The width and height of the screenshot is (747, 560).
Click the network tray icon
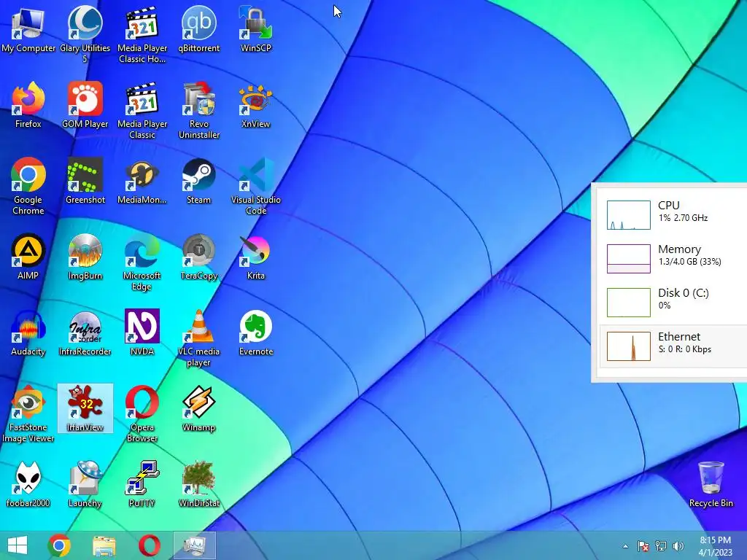pos(661,546)
